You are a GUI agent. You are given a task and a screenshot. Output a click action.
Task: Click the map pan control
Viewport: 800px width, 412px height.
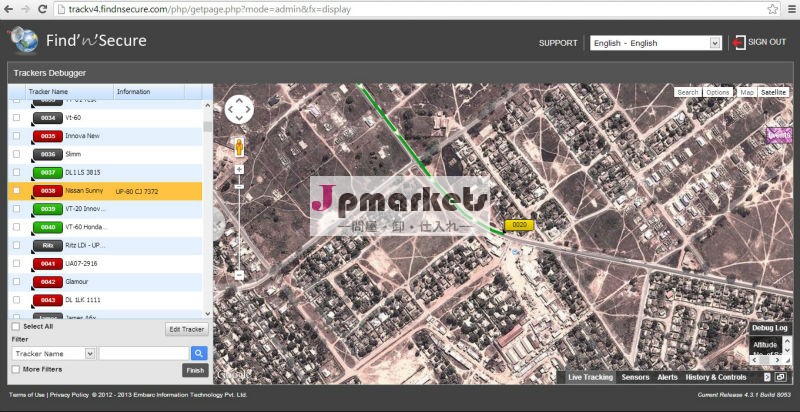point(239,109)
